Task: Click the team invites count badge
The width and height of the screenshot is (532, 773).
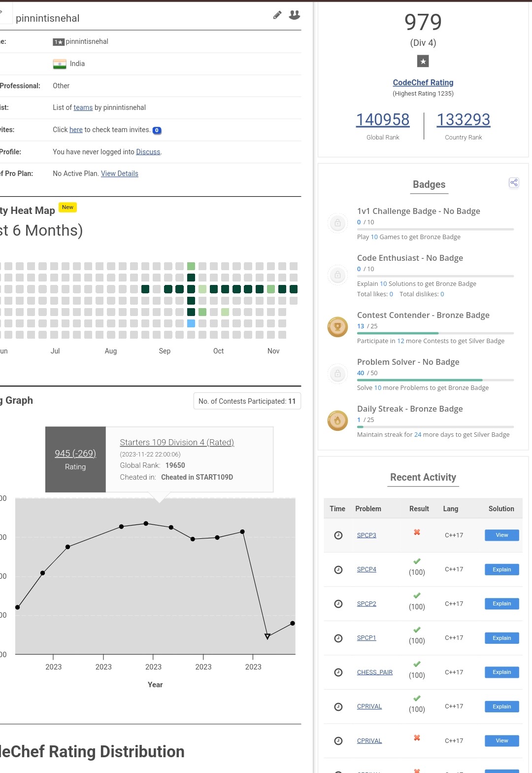Action: [157, 131]
